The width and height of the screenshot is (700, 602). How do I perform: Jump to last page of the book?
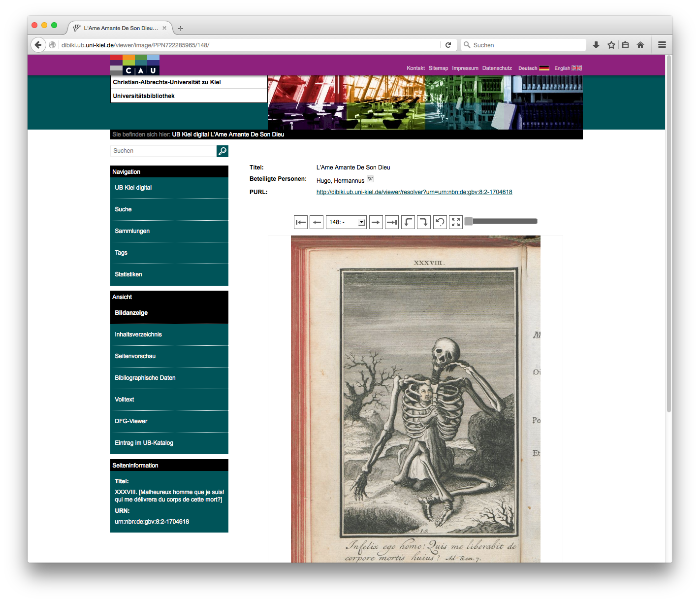pyautogui.click(x=392, y=222)
